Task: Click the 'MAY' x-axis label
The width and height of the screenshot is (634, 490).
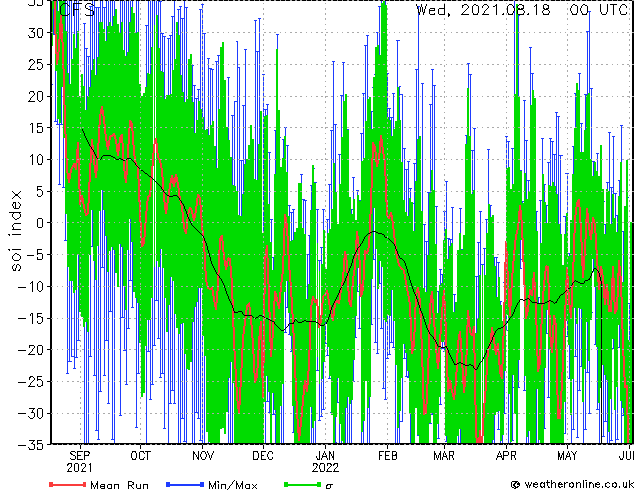Action: pyautogui.click(x=567, y=456)
